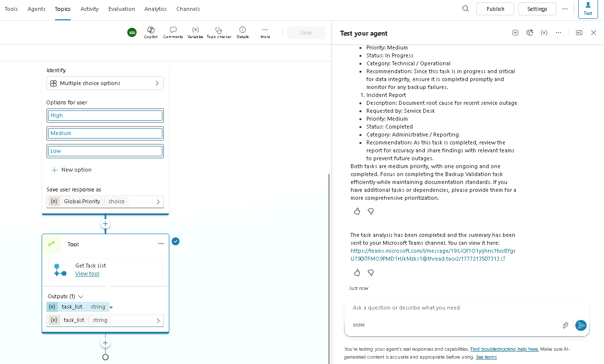Image resolution: width=604 pixels, height=364 pixels.
Task: Open the task_list output variable picker
Action: coord(105,320)
